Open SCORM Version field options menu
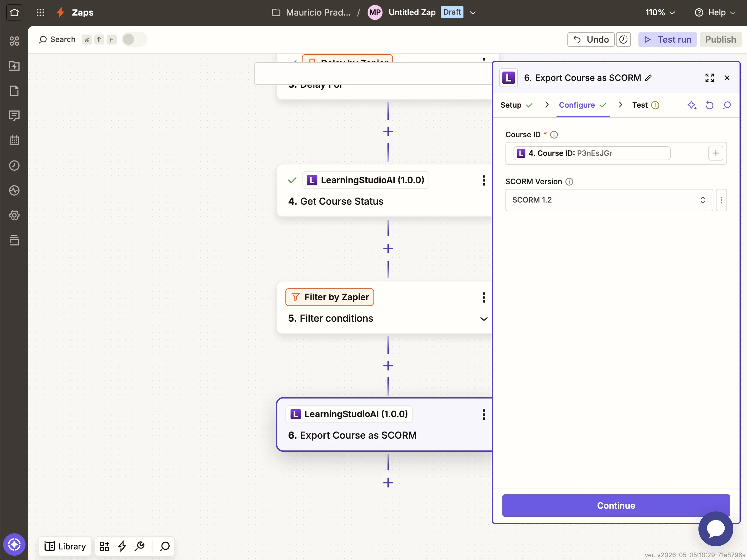The width and height of the screenshot is (747, 560). tap(721, 200)
